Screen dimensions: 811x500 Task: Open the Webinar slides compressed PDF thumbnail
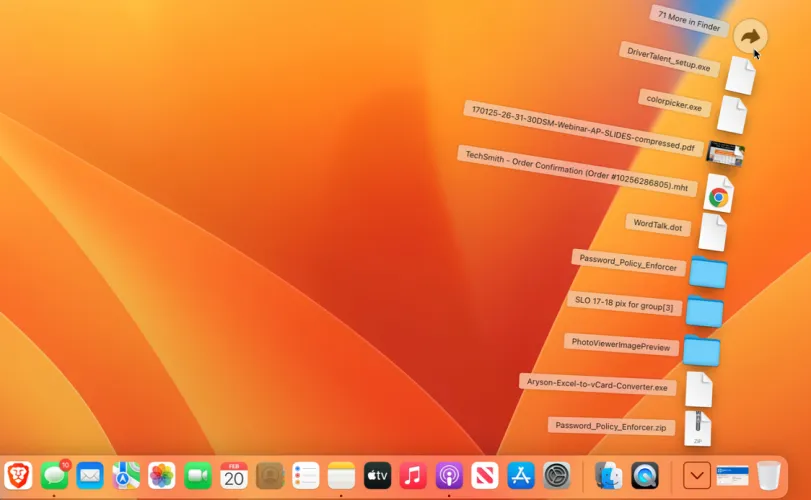(725, 153)
